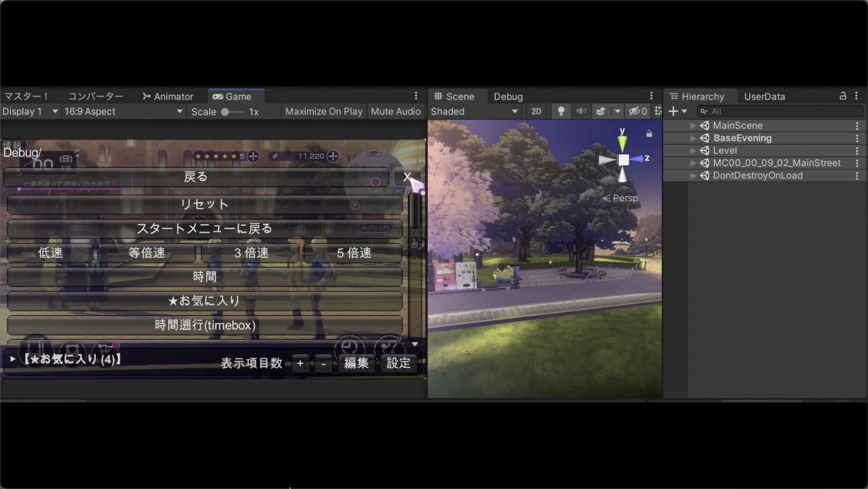Click the Hierarchy search field
This screenshot has width=868, height=489.
782,111
